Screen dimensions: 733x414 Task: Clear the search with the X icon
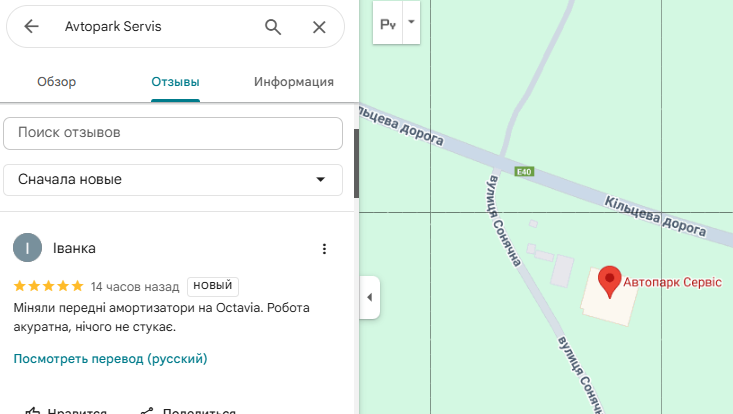pos(319,27)
